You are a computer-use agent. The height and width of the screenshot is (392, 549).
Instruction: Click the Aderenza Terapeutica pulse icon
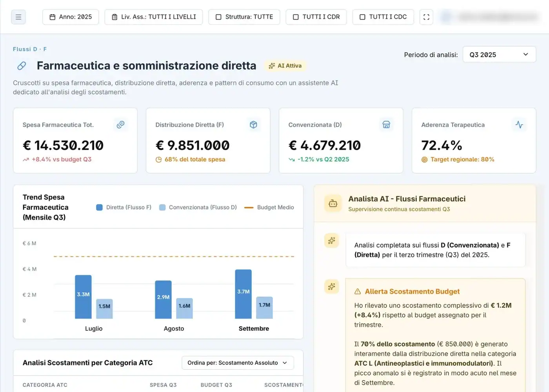519,125
